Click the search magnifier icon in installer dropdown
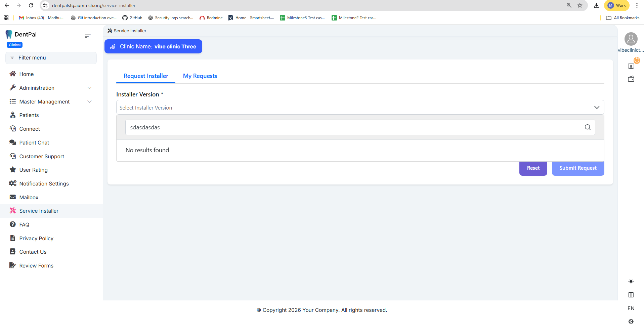Screen dimensions: 644x332 click(x=588, y=127)
